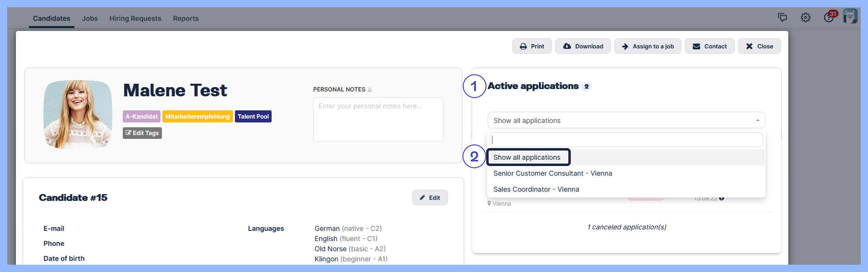This screenshot has height=272, width=868.
Task: Download the candidate profile
Action: point(583,46)
